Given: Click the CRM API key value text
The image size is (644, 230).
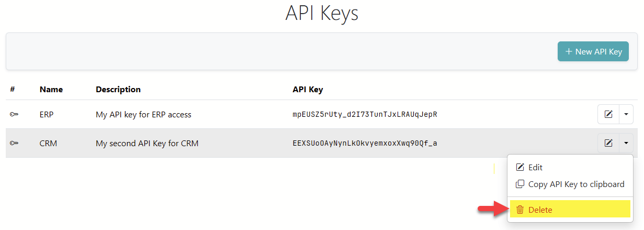Looking at the screenshot, I should tap(365, 143).
